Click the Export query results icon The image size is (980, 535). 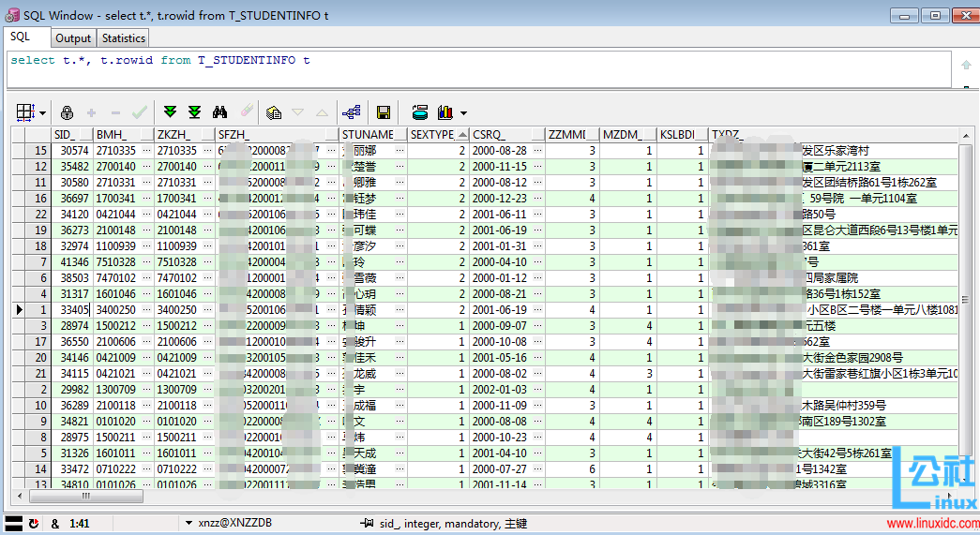(x=274, y=112)
